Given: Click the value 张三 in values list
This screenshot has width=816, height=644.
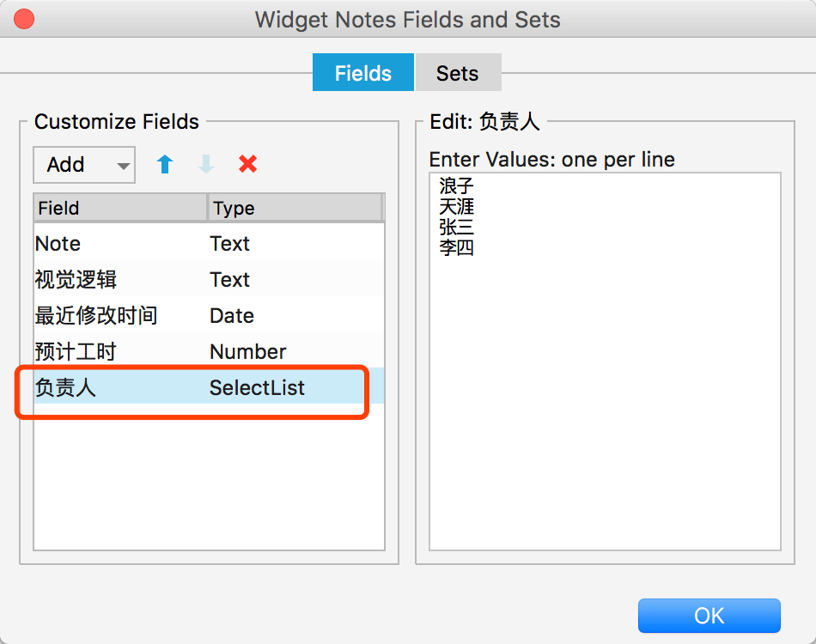Looking at the screenshot, I should pos(456,228).
